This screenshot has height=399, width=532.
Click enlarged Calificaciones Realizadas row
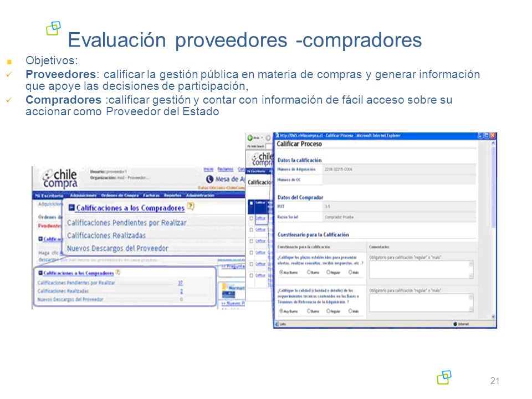click(x=106, y=236)
